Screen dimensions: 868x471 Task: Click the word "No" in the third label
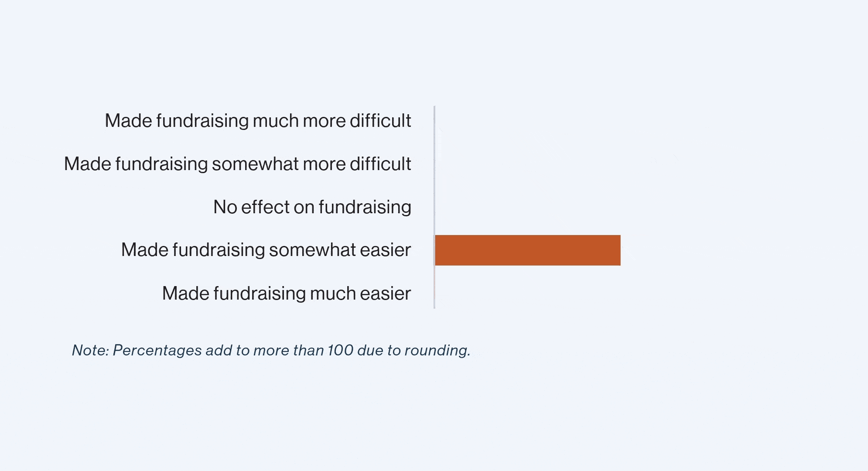tap(225, 207)
